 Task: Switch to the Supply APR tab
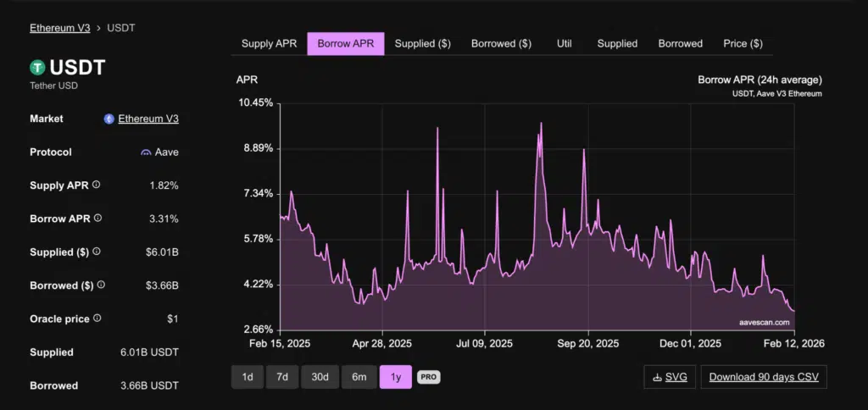tap(269, 43)
